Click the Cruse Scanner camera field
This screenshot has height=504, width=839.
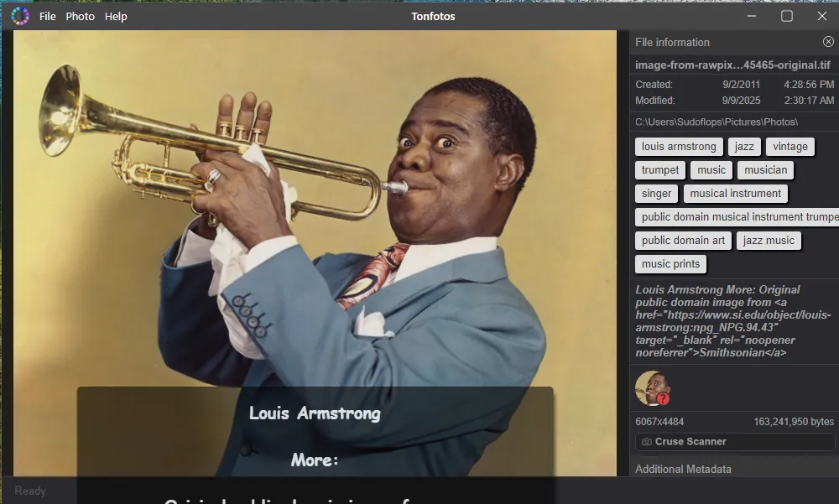(734, 442)
